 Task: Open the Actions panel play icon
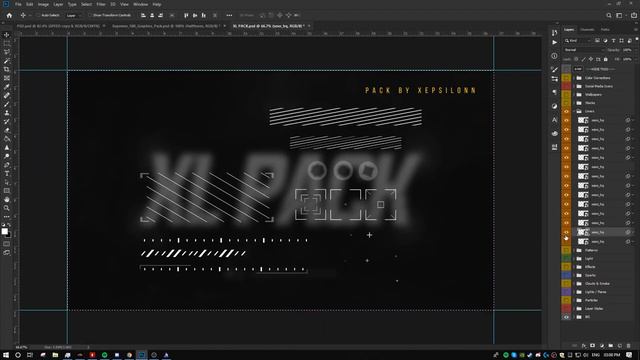[554, 42]
